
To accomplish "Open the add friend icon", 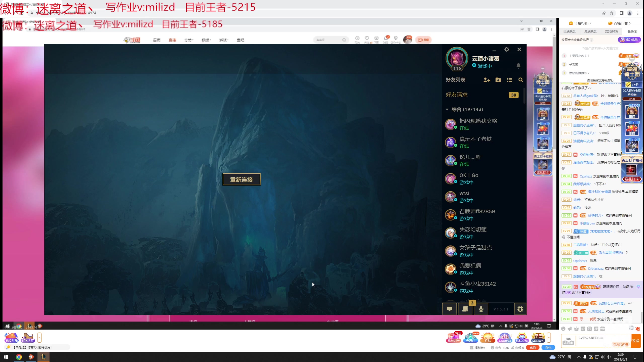I will [487, 80].
